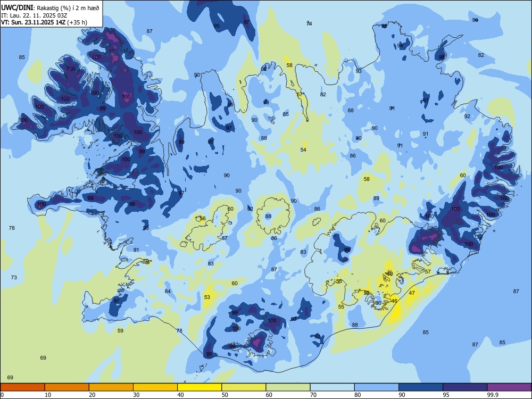Click the humidity value '84' in the southwest
The image size is (532, 399).
(x=168, y=291)
